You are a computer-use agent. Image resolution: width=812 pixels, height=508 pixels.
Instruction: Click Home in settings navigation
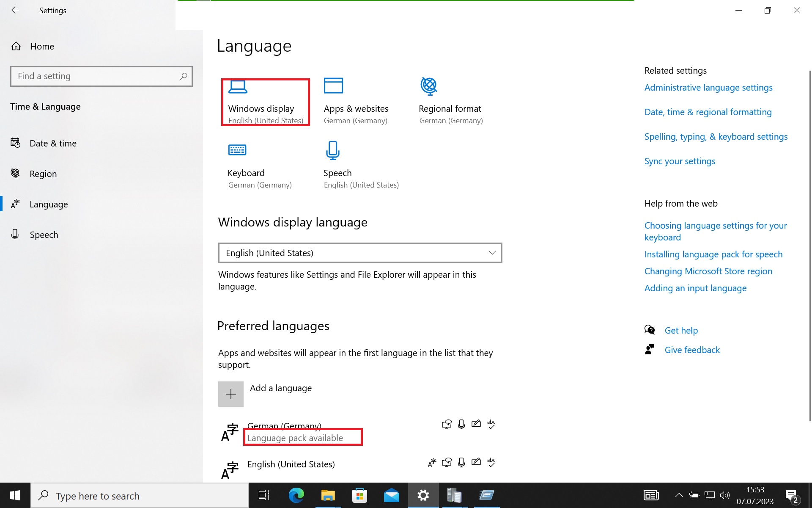(x=42, y=46)
